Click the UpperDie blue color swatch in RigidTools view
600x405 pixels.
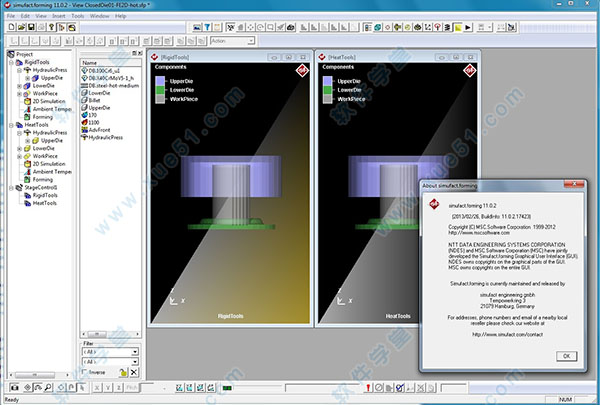159,80
